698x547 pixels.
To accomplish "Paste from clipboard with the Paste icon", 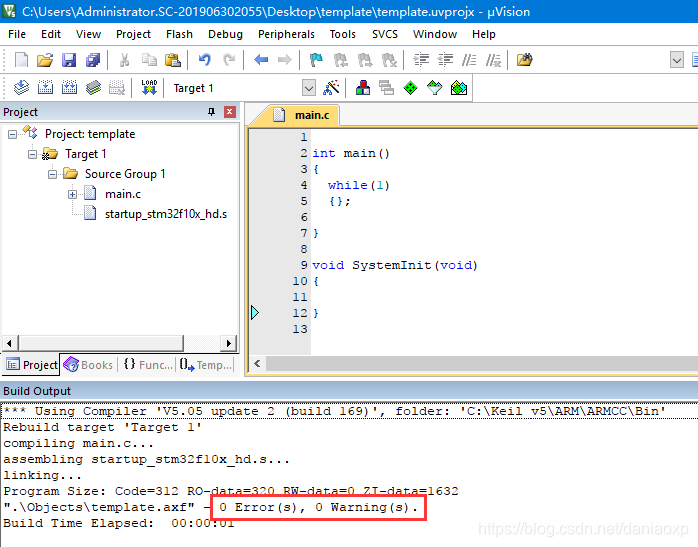I will [x=173, y=60].
